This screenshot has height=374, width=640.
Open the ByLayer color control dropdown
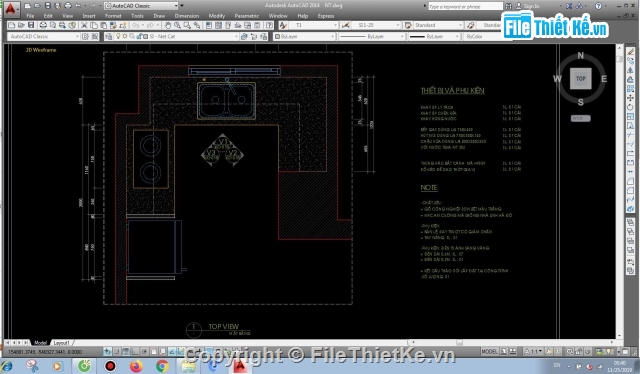304,36
